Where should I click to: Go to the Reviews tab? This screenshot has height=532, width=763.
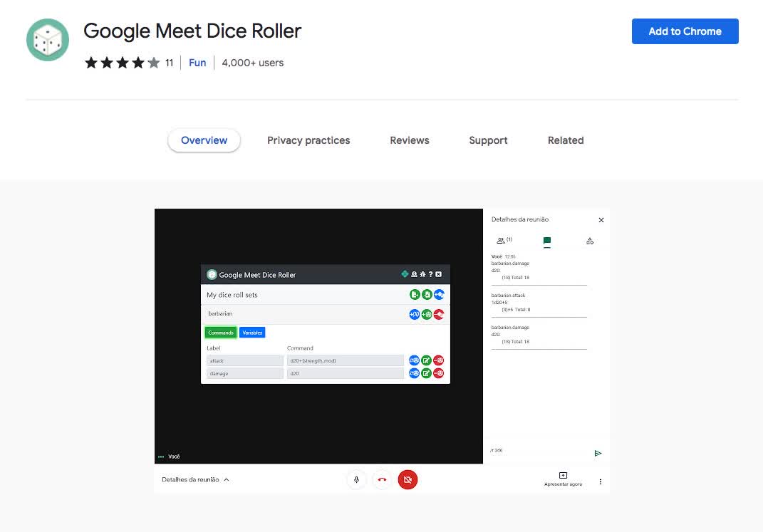[409, 140]
